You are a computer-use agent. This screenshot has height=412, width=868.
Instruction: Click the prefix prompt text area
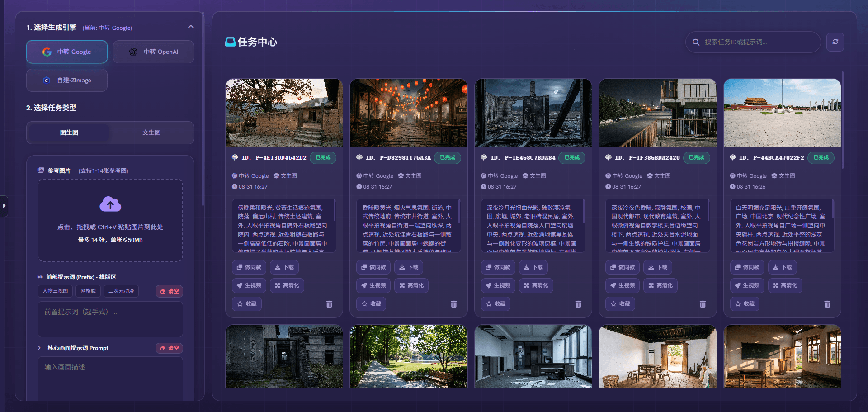pyautogui.click(x=110, y=319)
